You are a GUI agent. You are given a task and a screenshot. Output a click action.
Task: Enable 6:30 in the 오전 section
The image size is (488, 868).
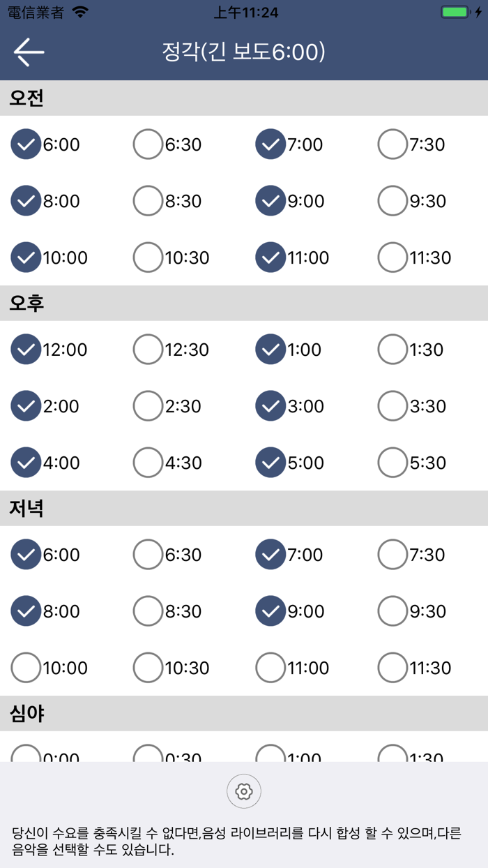(x=148, y=144)
